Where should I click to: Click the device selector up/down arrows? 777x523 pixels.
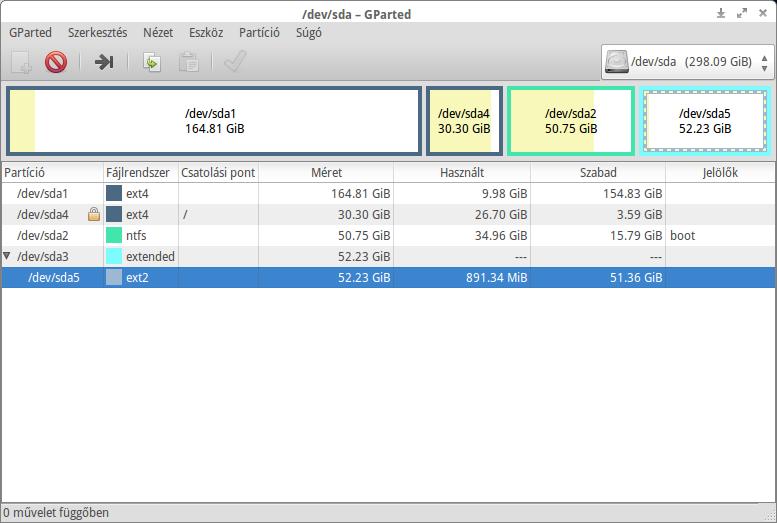coord(765,62)
